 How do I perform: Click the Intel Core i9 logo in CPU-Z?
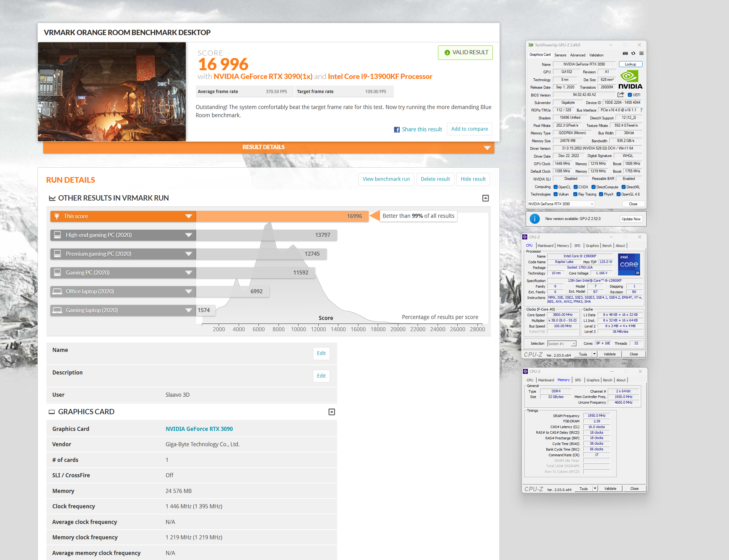(x=629, y=264)
